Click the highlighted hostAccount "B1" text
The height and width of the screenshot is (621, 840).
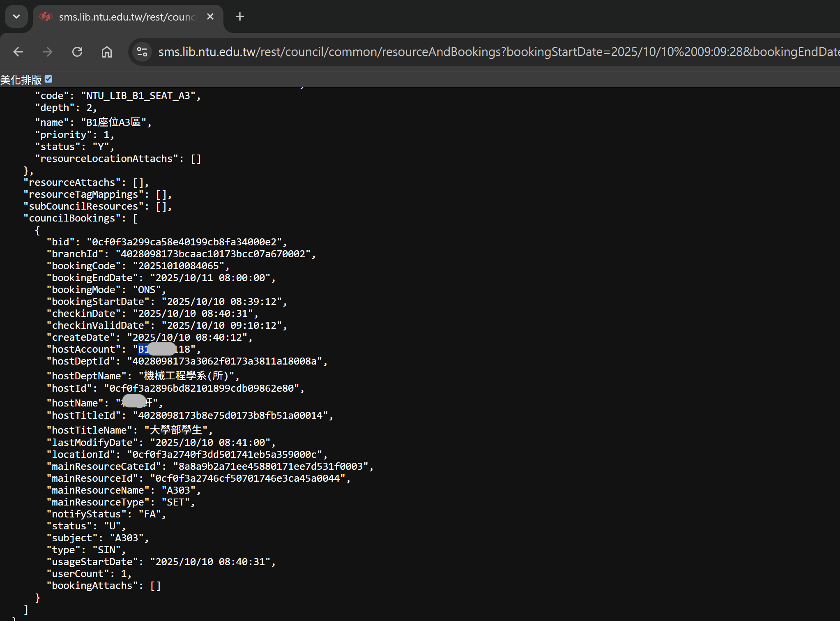tap(143, 349)
